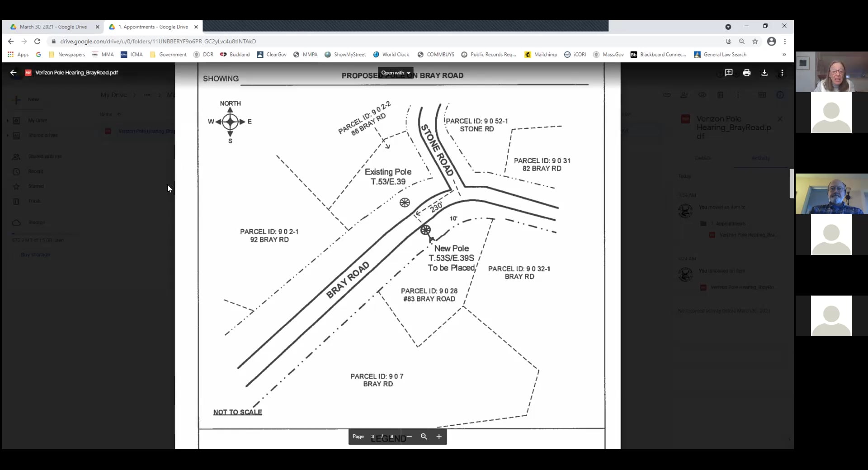Image resolution: width=868 pixels, height=470 pixels.
Task: Open the MMA bookmark
Action: [x=103, y=54]
